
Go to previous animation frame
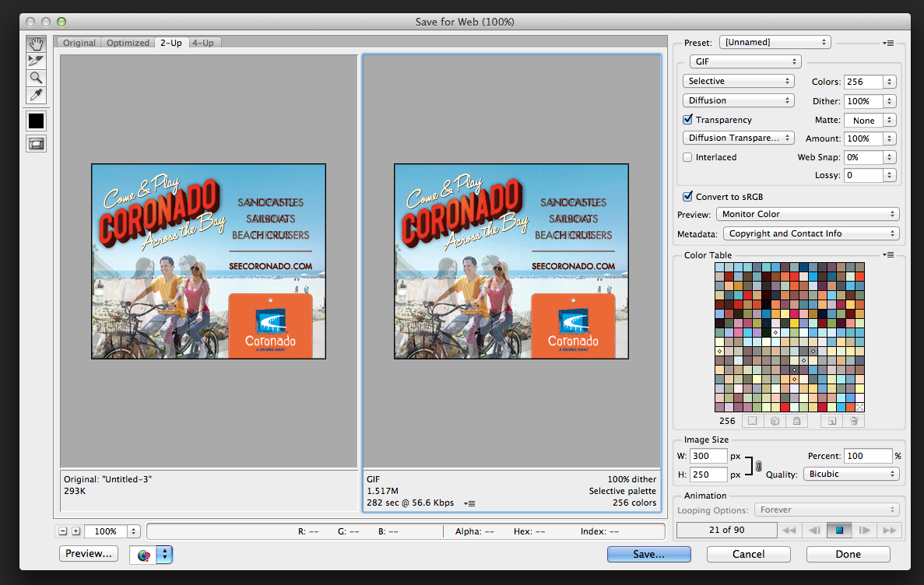click(814, 531)
